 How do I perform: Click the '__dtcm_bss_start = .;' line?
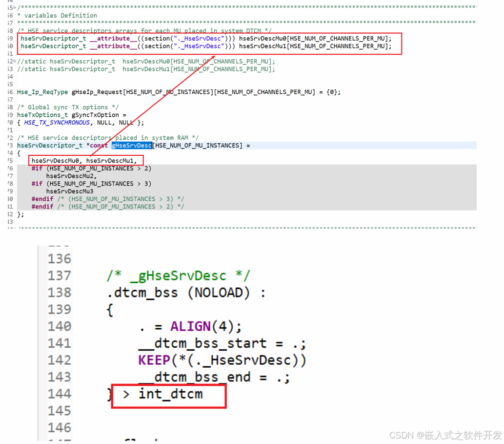tap(222, 343)
